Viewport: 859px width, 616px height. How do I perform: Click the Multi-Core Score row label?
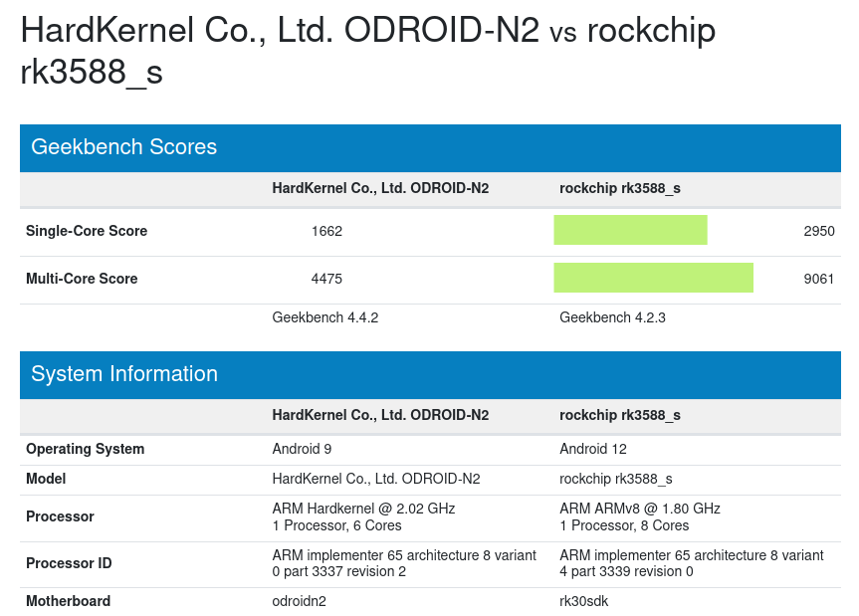pyautogui.click(x=82, y=279)
